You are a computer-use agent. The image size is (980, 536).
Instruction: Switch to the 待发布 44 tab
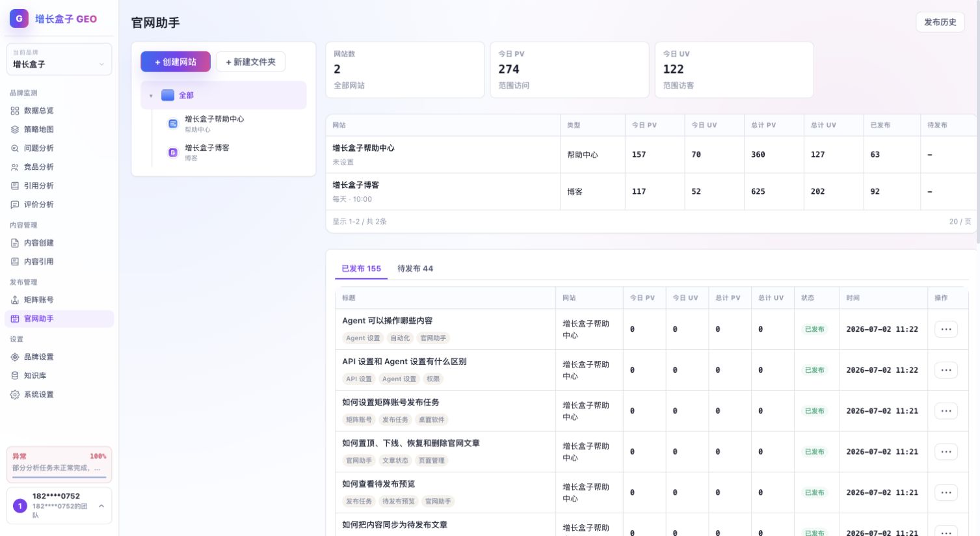[415, 269]
